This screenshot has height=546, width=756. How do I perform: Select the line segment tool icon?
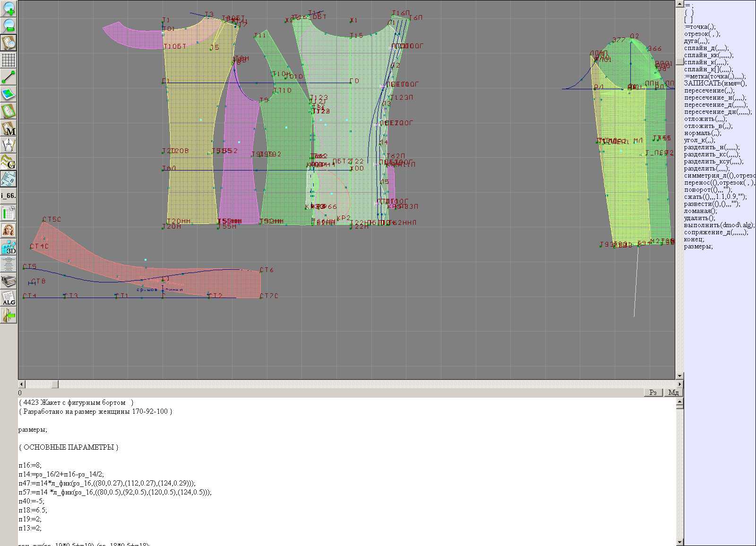point(9,77)
